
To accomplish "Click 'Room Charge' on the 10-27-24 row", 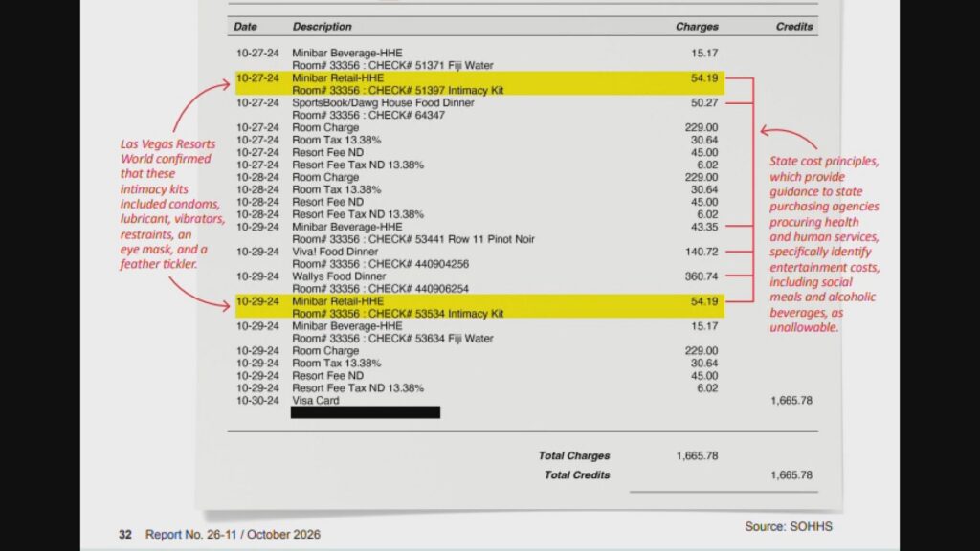I will point(325,127).
